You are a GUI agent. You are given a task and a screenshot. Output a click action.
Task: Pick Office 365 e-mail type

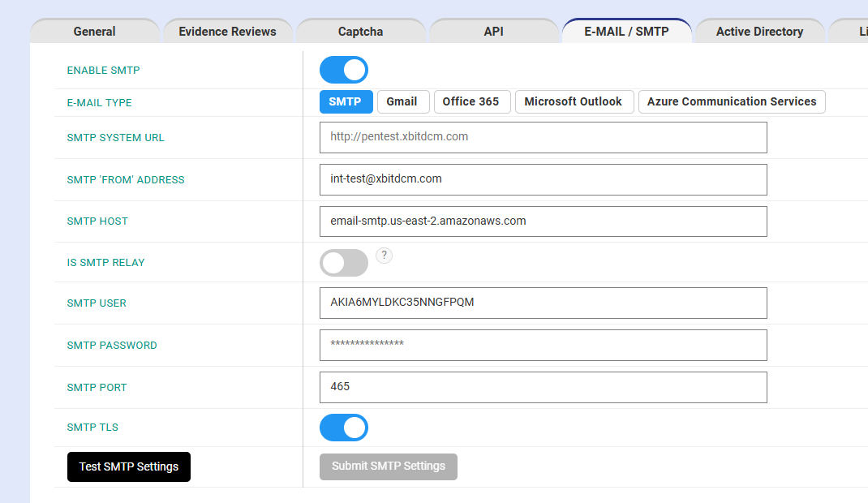[x=471, y=101]
